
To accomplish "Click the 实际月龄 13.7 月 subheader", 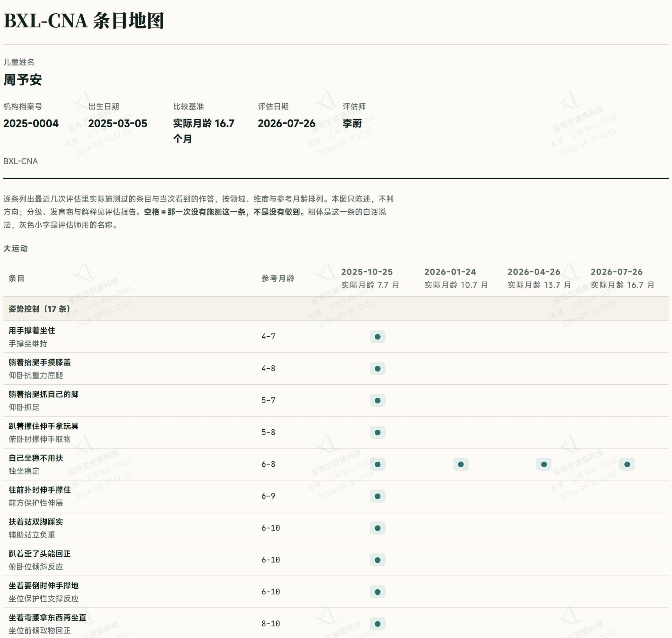I will (x=539, y=285).
